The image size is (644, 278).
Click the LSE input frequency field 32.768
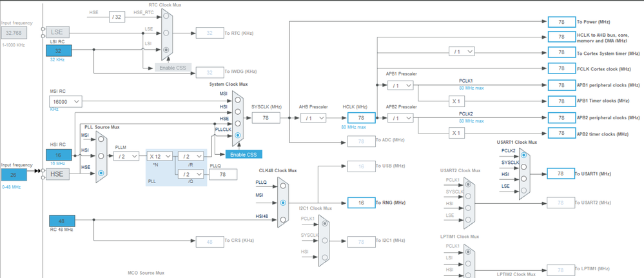point(14,34)
